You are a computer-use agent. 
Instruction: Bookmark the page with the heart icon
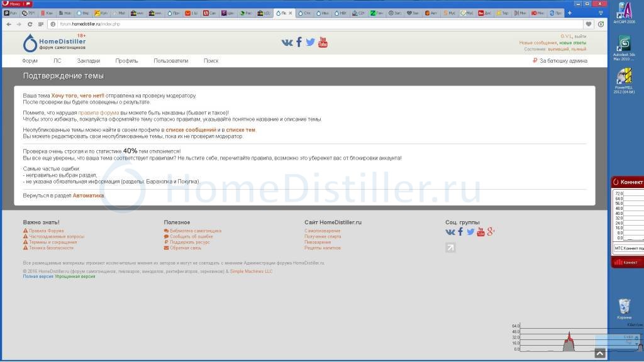pos(589,25)
